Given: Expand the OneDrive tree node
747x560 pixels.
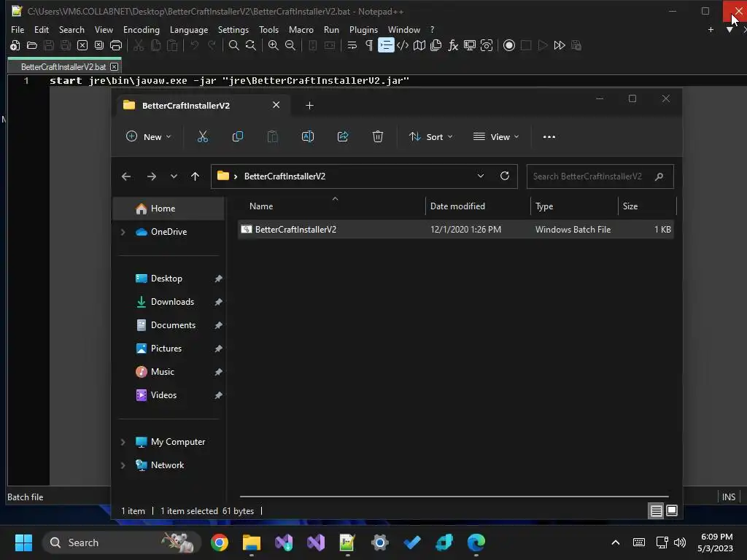Looking at the screenshot, I should pos(123,232).
